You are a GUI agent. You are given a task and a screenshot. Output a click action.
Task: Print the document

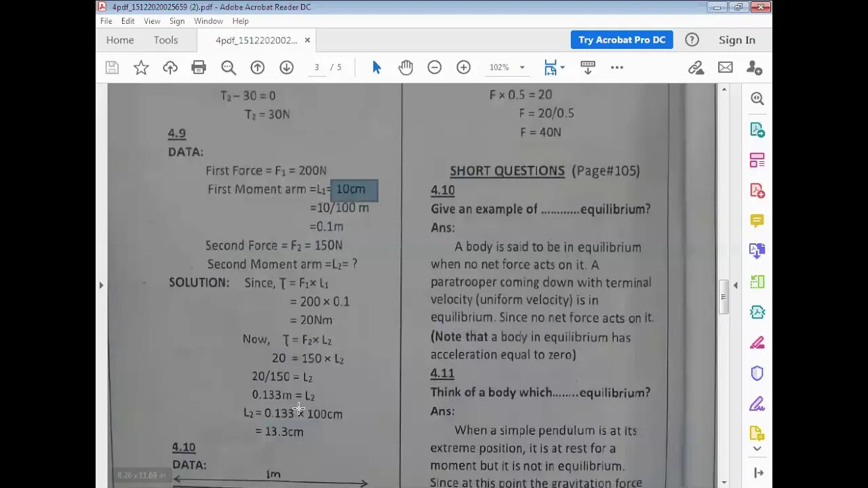[199, 67]
